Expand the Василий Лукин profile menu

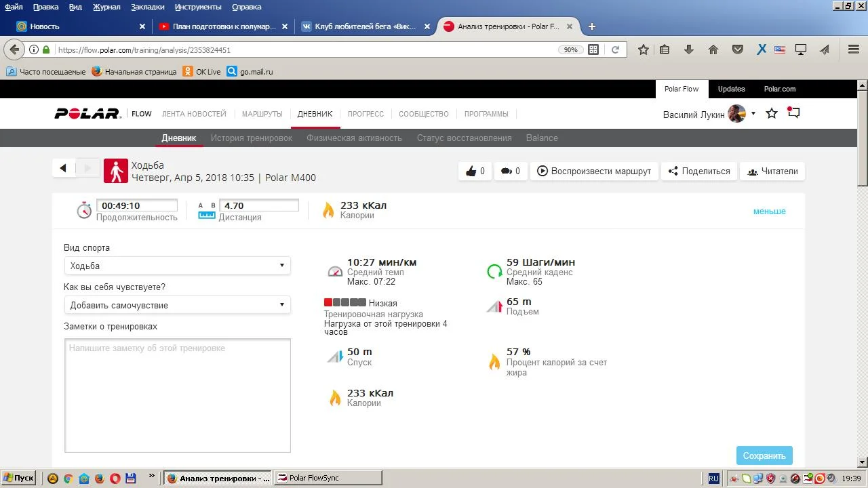(x=753, y=114)
